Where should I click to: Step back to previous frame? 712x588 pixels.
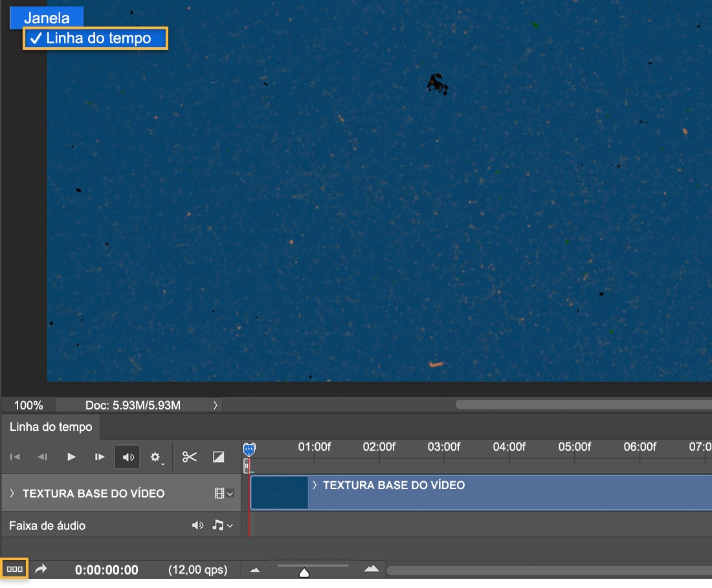43,457
